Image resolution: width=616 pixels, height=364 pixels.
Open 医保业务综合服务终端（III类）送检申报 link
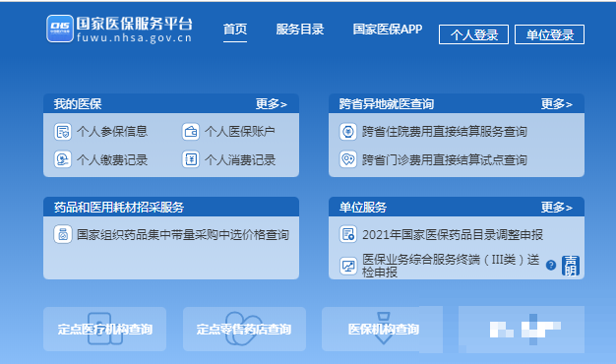pyautogui.click(x=451, y=266)
